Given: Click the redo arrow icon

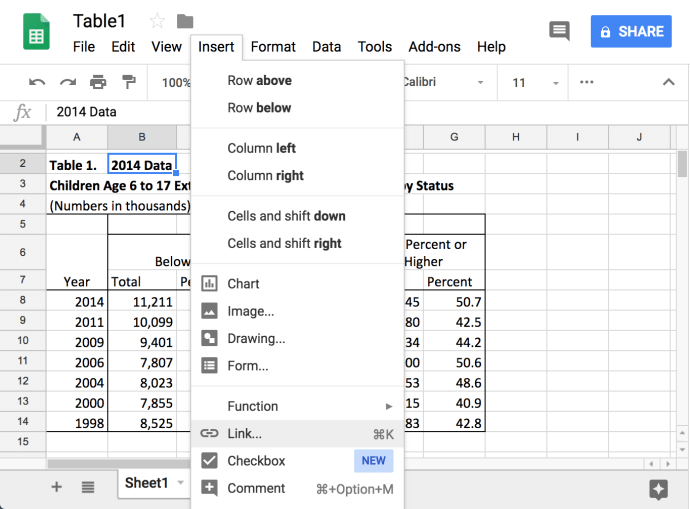Looking at the screenshot, I should [x=67, y=82].
